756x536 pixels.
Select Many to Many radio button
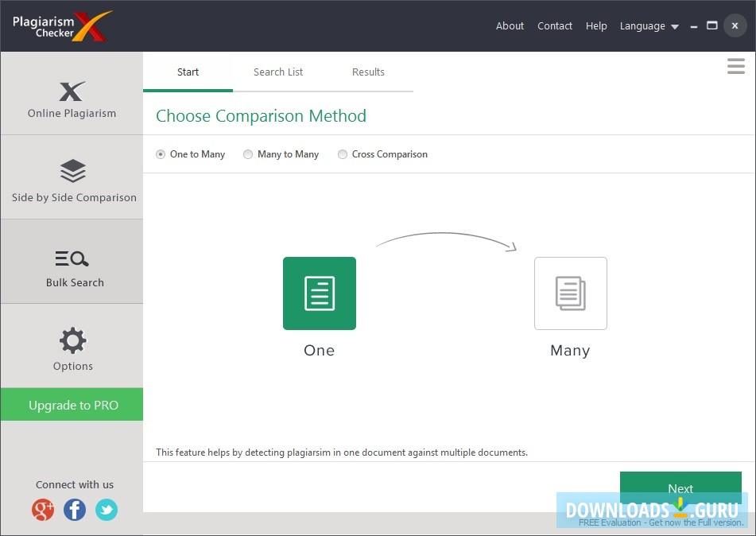tap(248, 154)
